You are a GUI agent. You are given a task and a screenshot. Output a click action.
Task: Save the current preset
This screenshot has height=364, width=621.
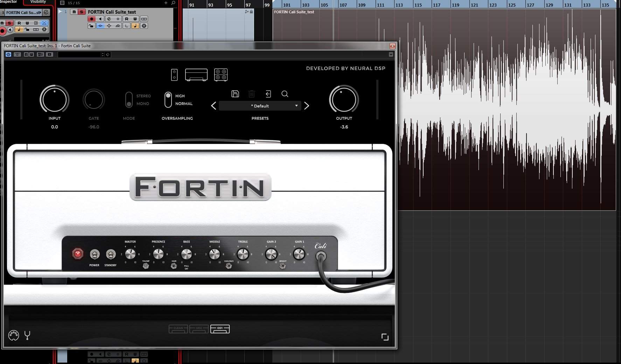235,94
